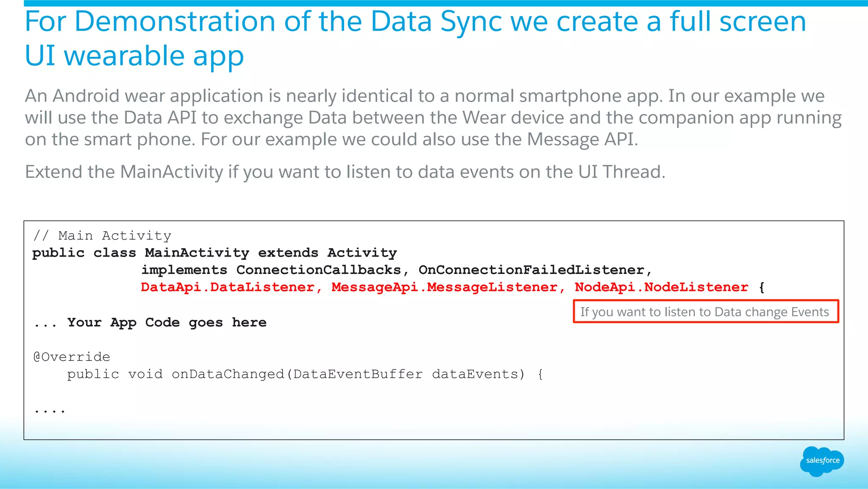This screenshot has height=489, width=868.
Task: Click sentence 'Extend the MainActivity if you want'
Action: 345,172
